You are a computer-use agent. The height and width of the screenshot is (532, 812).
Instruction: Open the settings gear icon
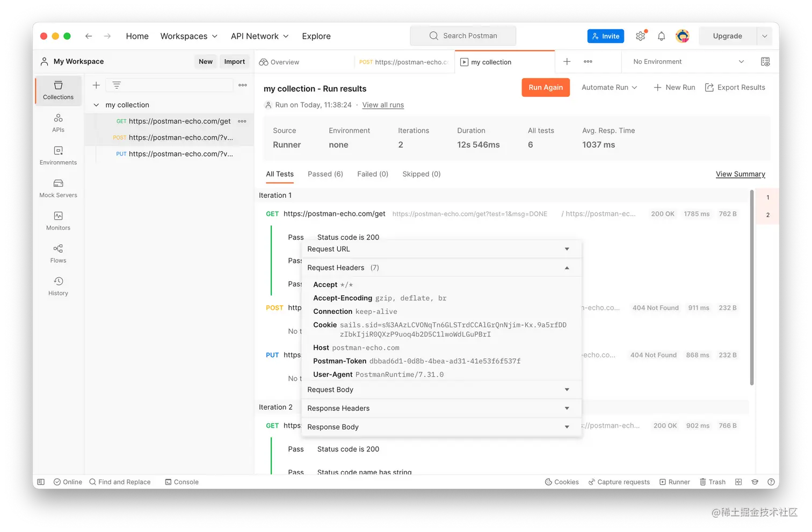pyautogui.click(x=641, y=36)
